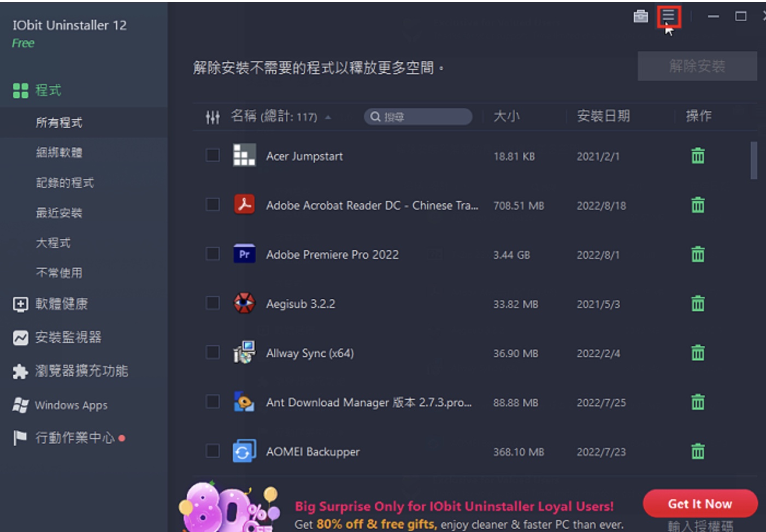Image resolution: width=766 pixels, height=532 pixels.
Task: Click the 解除安裝 button
Action: [x=697, y=67]
